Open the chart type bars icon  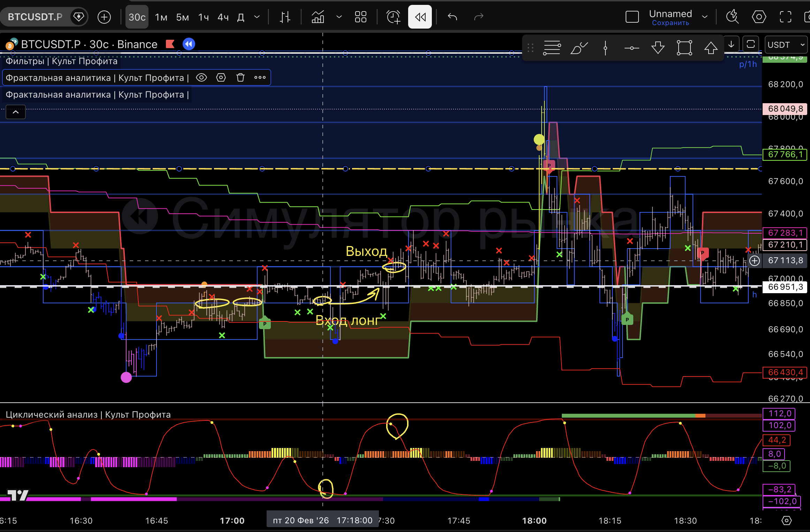[285, 17]
